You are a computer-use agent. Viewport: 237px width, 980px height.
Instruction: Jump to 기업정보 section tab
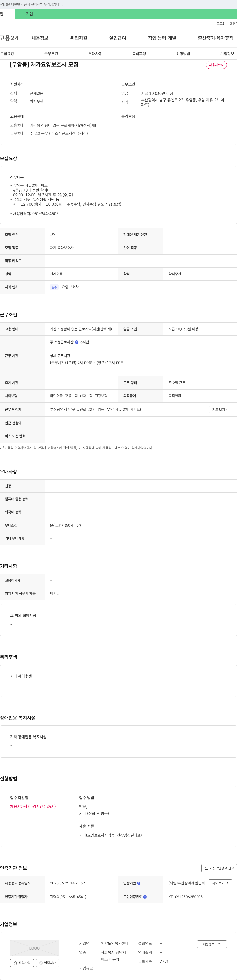pyautogui.click(x=227, y=54)
